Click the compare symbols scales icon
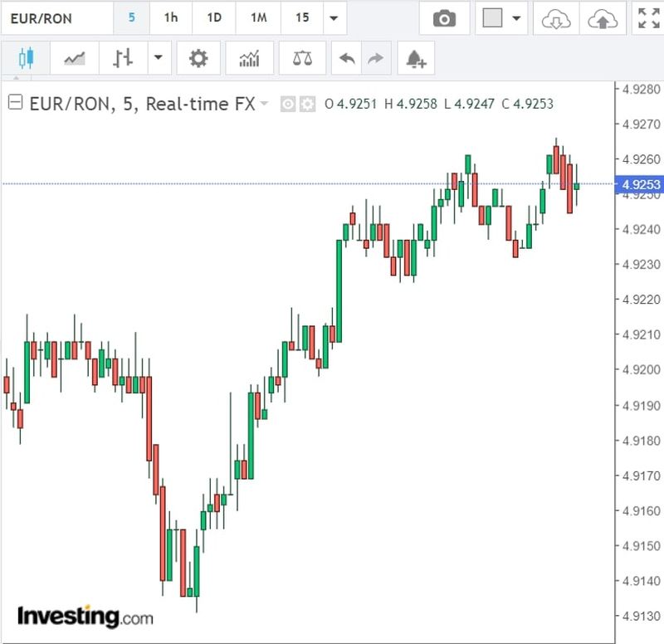The width and height of the screenshot is (664, 644). (302, 58)
